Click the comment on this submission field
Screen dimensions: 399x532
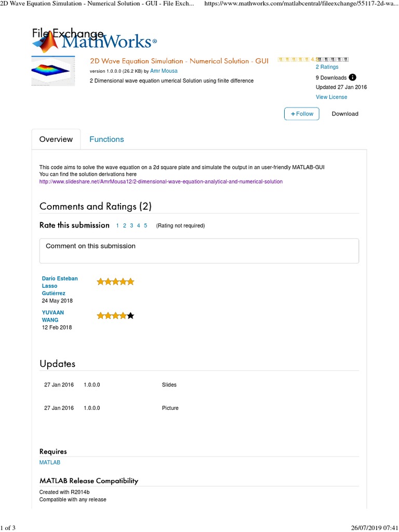199,251
